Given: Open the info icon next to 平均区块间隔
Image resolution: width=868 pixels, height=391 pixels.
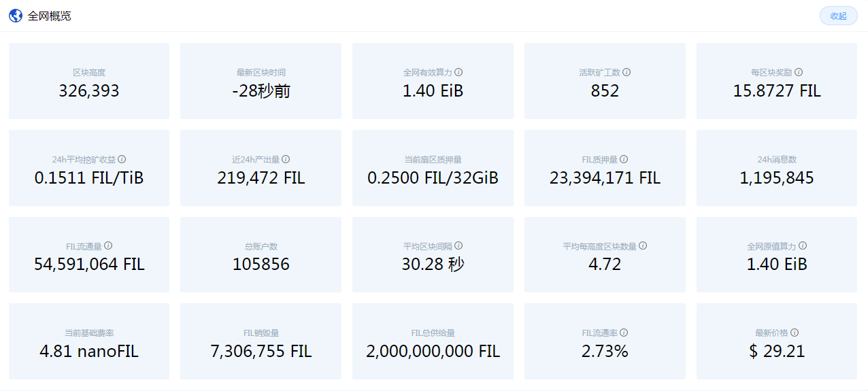Looking at the screenshot, I should (x=458, y=245).
